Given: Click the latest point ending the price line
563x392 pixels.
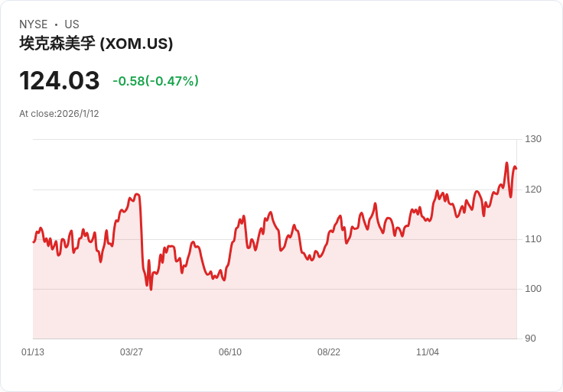Looking at the screenshot, I should tap(516, 168).
